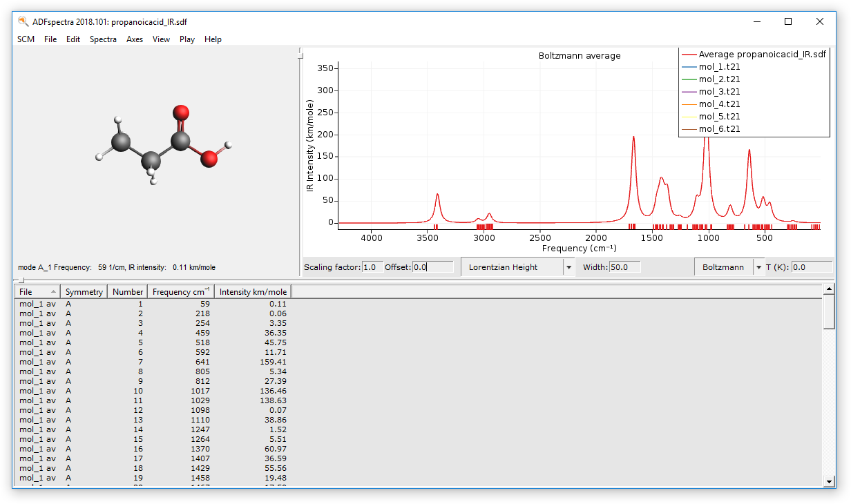The height and width of the screenshot is (504, 851).
Task: Open the SCM menu
Action: [26, 39]
